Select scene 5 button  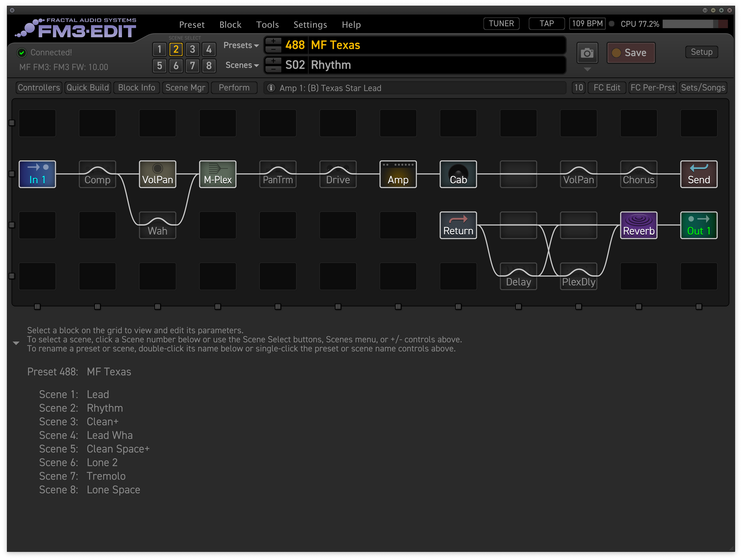(159, 66)
